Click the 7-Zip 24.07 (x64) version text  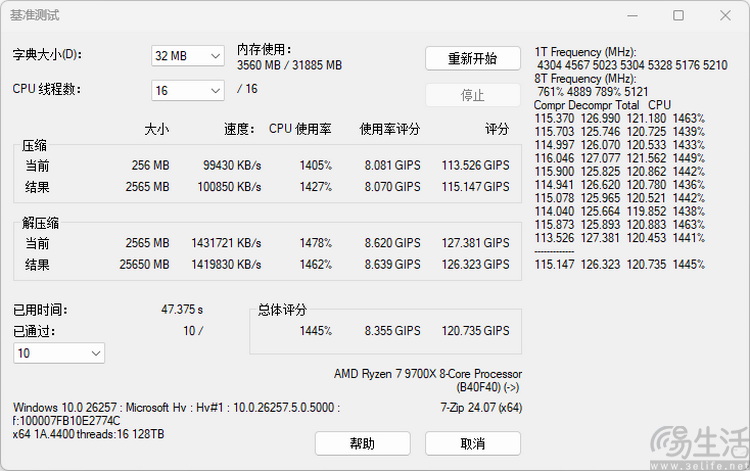[x=481, y=408]
